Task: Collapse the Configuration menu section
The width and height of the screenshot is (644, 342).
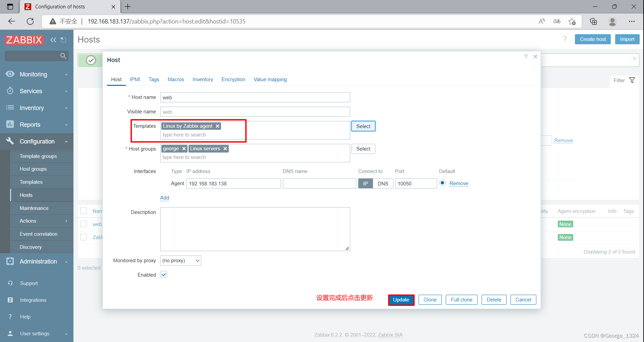Action: (x=66, y=141)
